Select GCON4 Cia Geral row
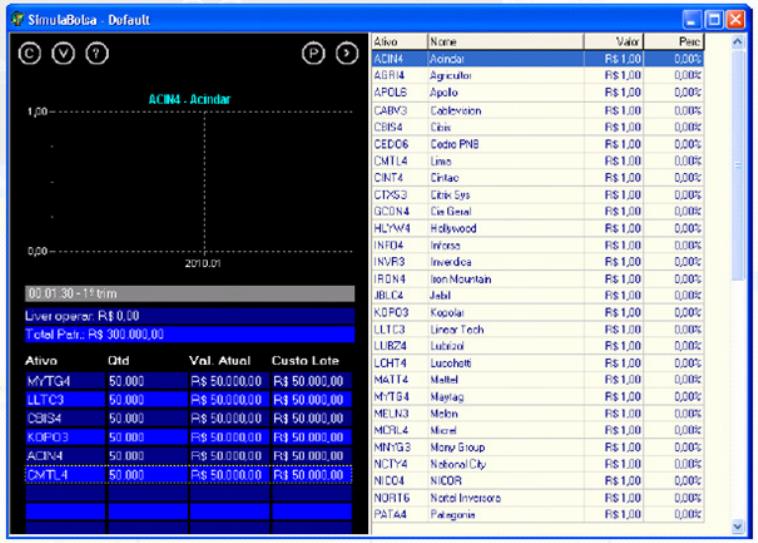 point(538,211)
